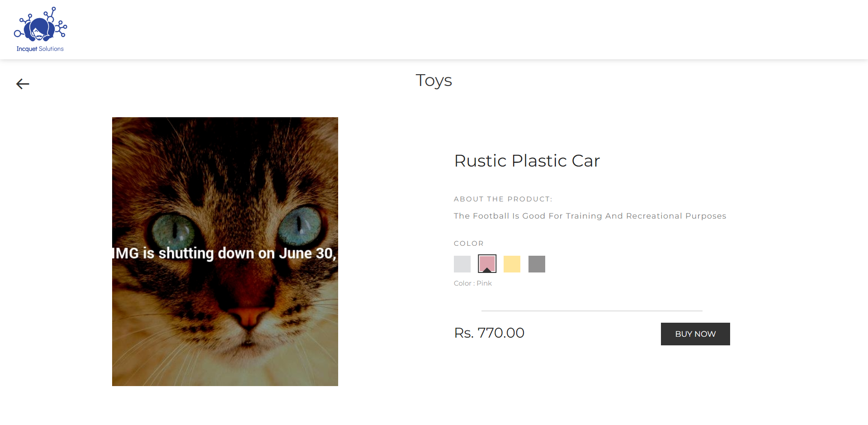
Task: Click the ABOUT THE PRODUCT label
Action: (x=503, y=199)
